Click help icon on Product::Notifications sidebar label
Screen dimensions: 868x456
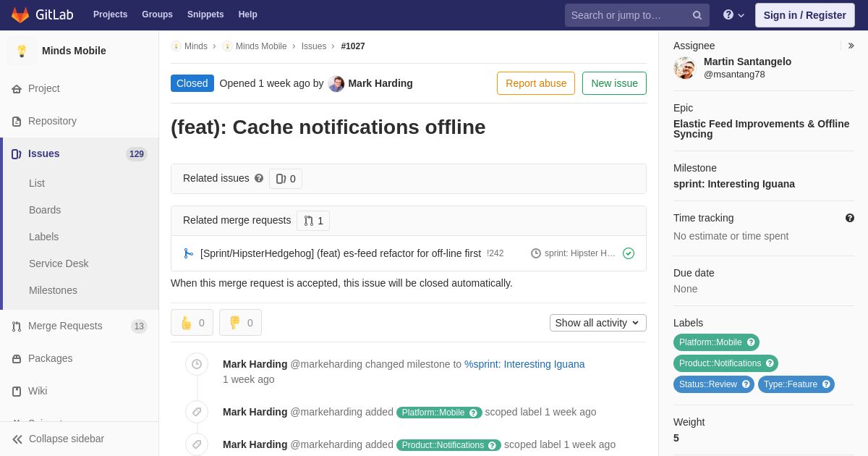[x=770, y=363]
